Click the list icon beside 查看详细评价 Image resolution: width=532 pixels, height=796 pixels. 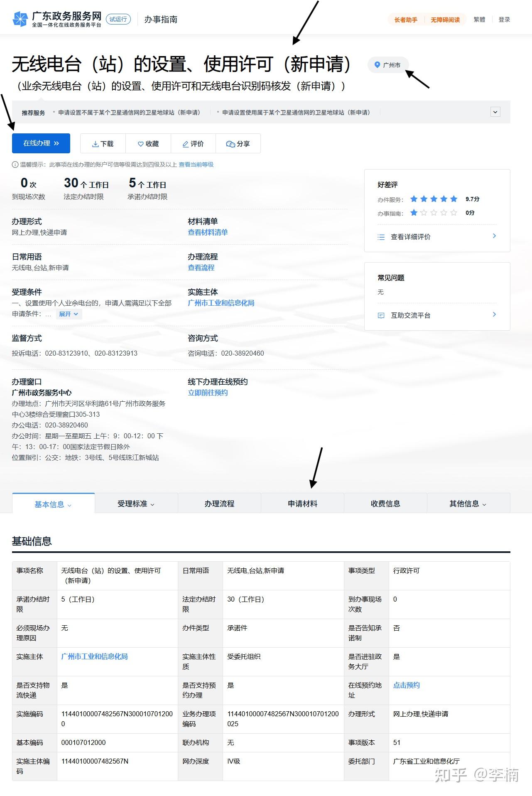[381, 237]
